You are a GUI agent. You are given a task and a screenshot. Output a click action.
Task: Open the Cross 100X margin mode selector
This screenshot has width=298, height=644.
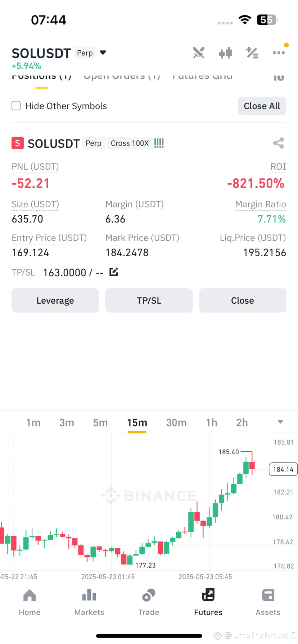tap(130, 143)
